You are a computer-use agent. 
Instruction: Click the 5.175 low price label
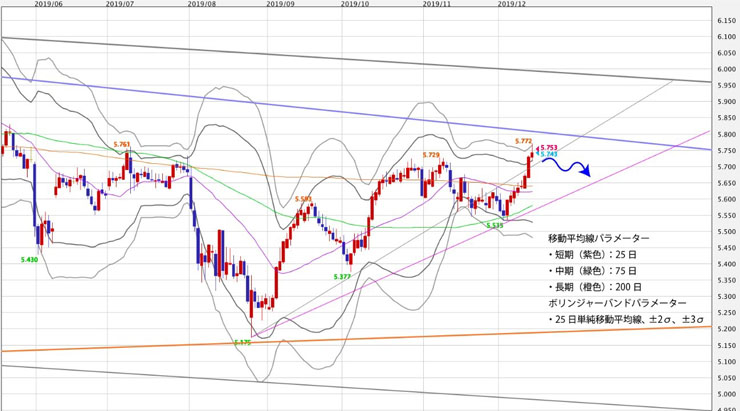coord(243,343)
